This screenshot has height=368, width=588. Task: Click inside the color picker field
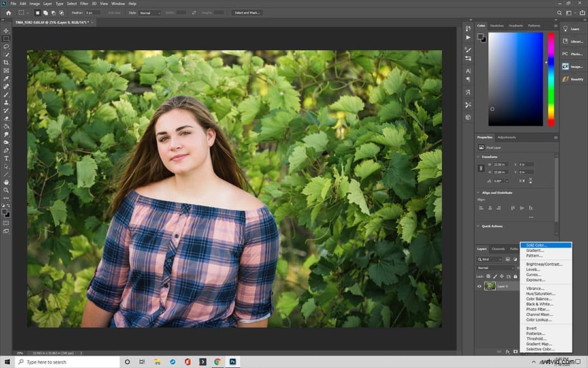coord(515,79)
